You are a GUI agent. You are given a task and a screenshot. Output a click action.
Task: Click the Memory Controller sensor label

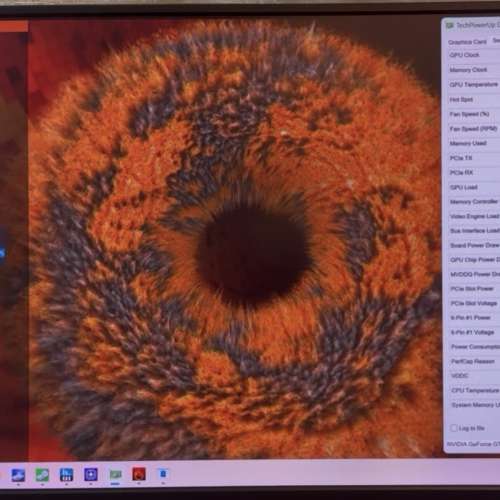[474, 202]
